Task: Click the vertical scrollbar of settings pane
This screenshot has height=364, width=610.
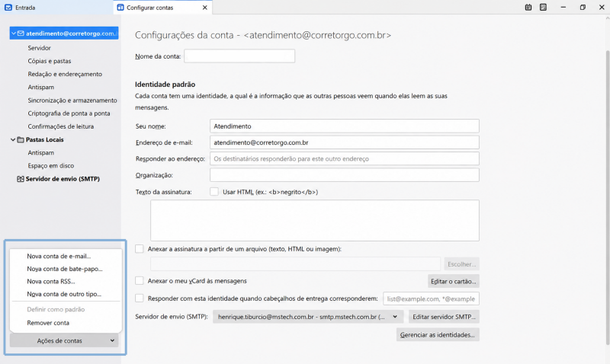Action: (x=607, y=197)
